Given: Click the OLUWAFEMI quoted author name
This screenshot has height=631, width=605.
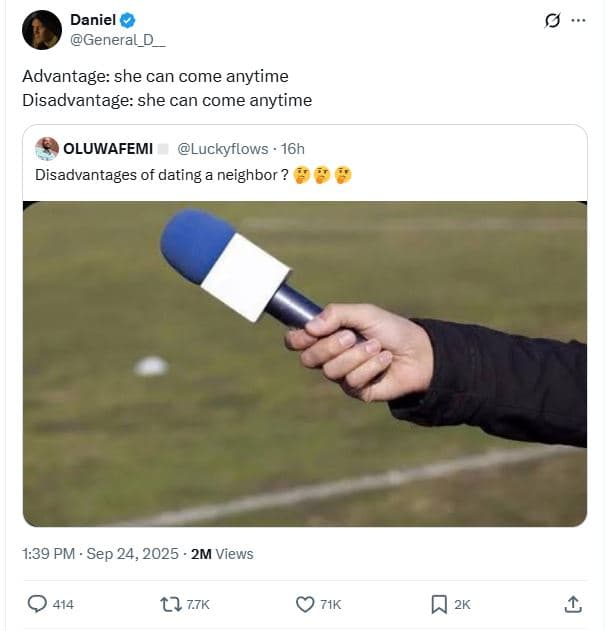Looking at the screenshot, I should pyautogui.click(x=108, y=149).
